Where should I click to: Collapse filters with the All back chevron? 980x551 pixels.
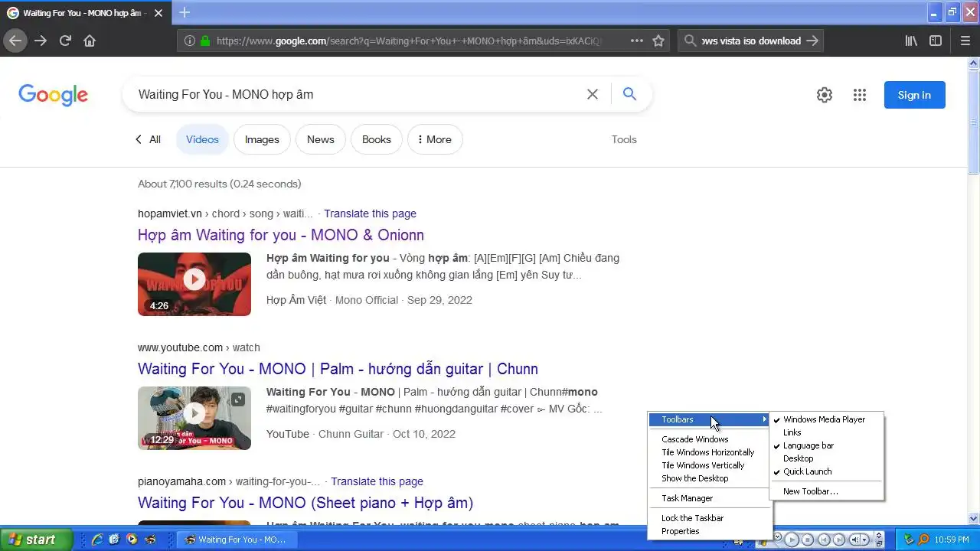point(139,139)
